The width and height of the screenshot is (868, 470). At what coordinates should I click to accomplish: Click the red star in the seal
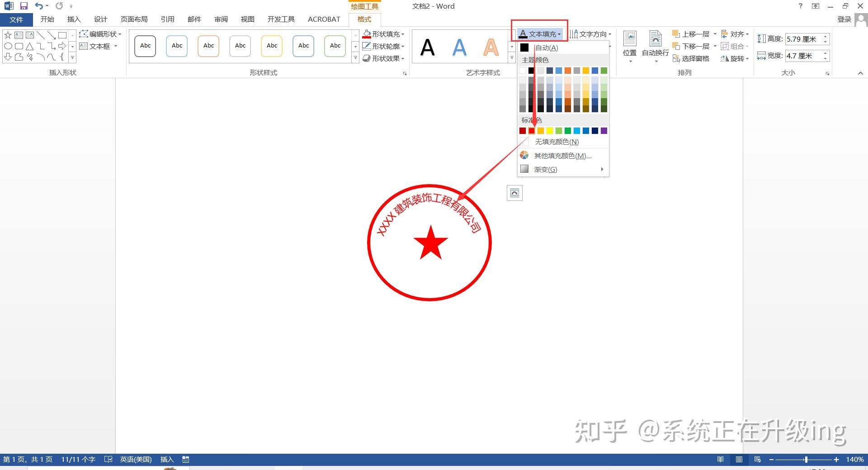tap(430, 243)
